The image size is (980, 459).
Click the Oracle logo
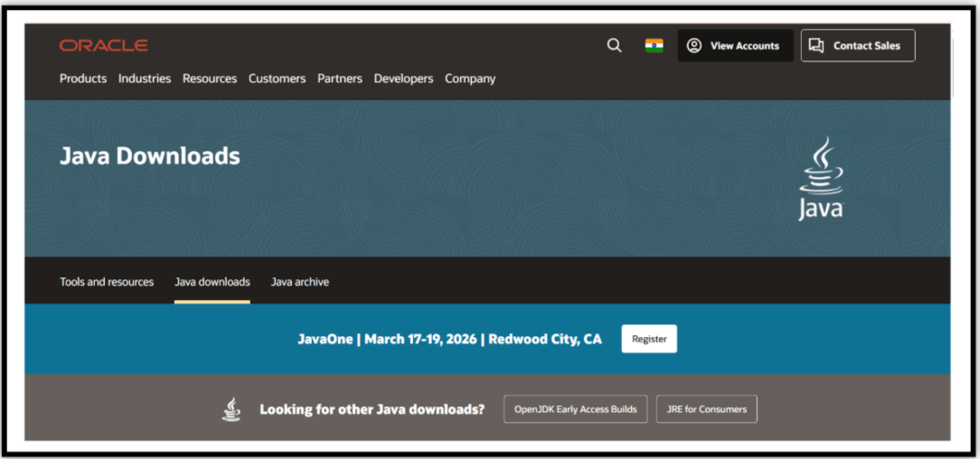pos(104,45)
